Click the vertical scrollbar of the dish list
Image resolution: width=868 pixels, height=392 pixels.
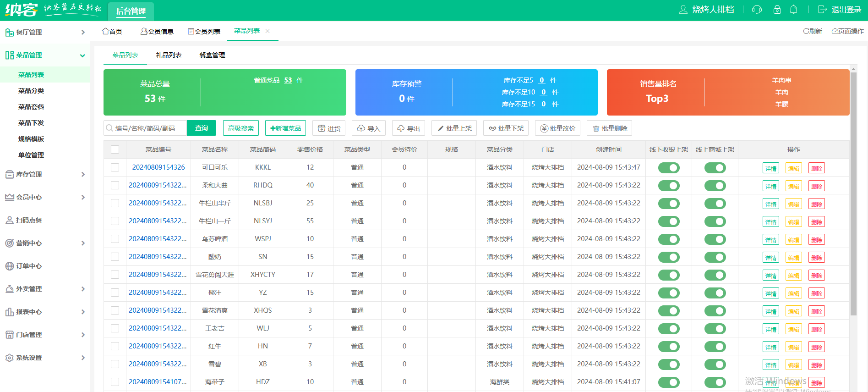pyautogui.click(x=853, y=194)
